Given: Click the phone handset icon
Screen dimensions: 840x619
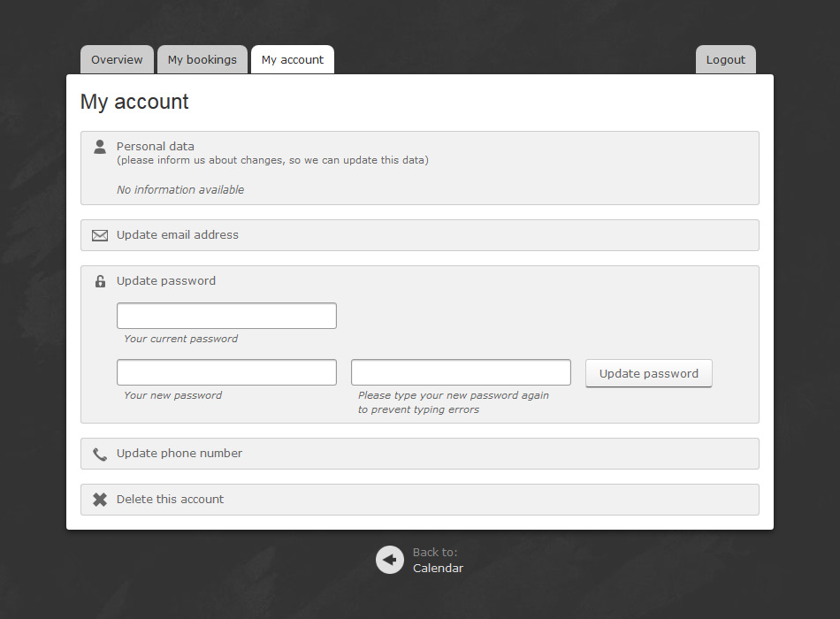Looking at the screenshot, I should (x=100, y=454).
